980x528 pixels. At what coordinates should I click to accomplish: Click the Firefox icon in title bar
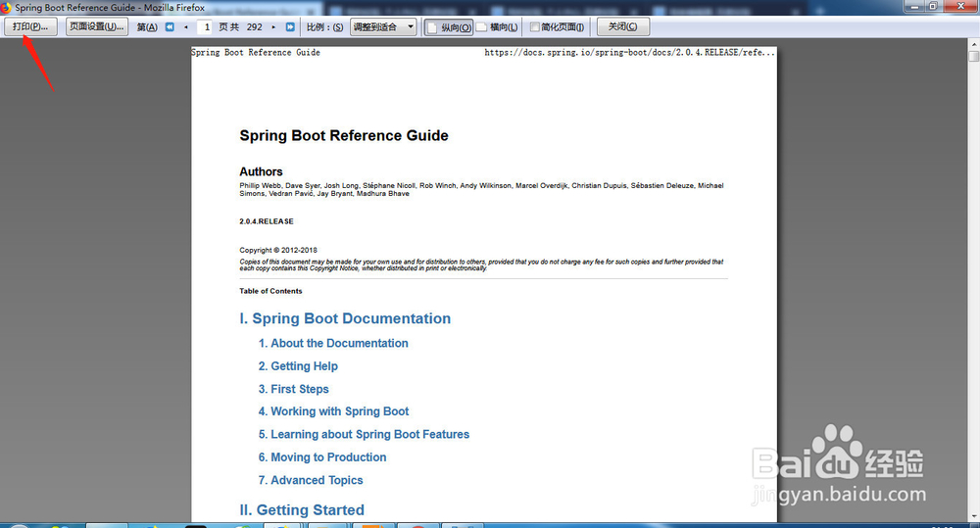point(6,8)
